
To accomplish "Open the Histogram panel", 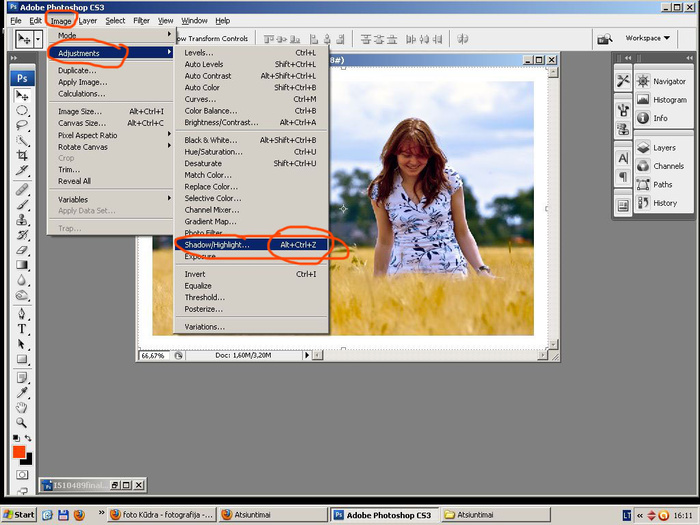I will [669, 100].
